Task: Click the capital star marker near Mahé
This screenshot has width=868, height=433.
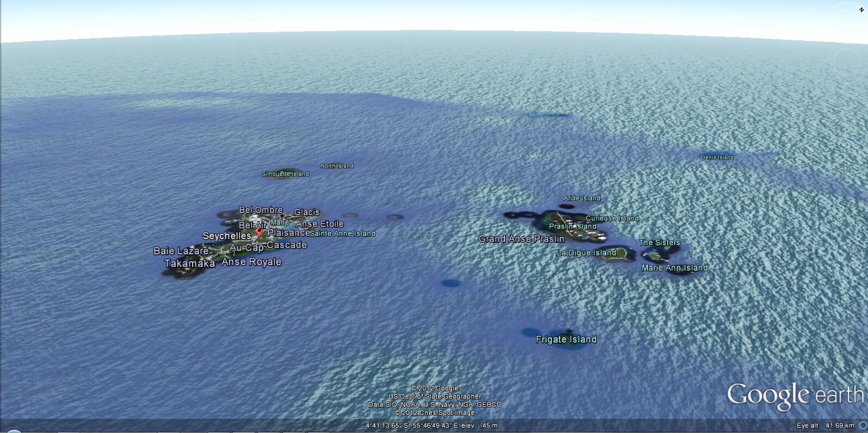Action: 282,216
